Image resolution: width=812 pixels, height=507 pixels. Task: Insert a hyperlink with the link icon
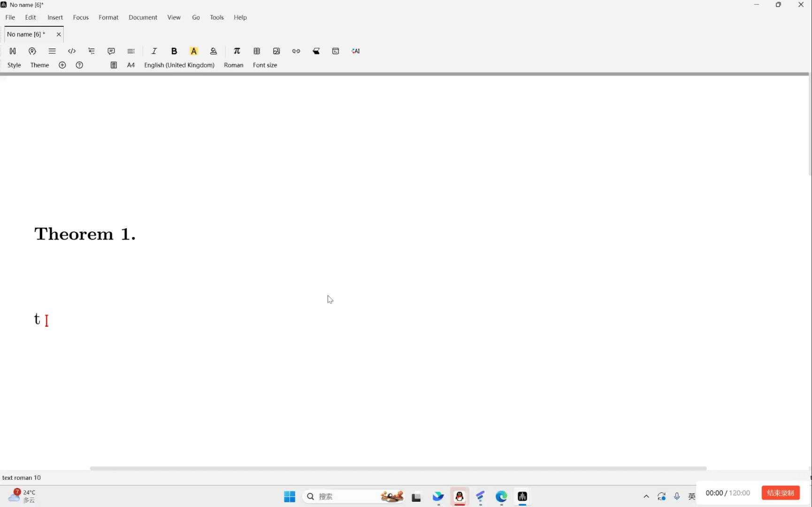point(296,51)
